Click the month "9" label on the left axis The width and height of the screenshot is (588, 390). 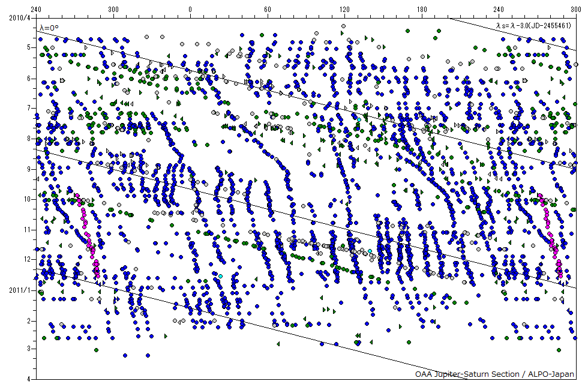pyautogui.click(x=29, y=169)
